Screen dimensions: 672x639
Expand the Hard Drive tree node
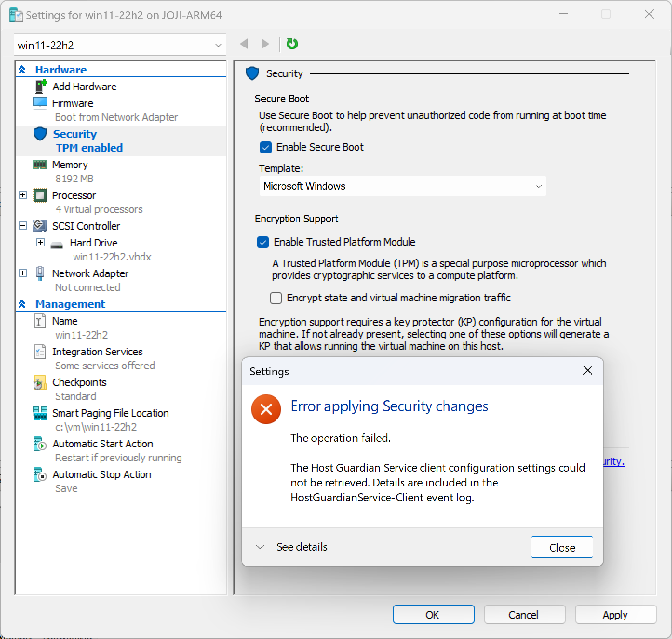40,242
